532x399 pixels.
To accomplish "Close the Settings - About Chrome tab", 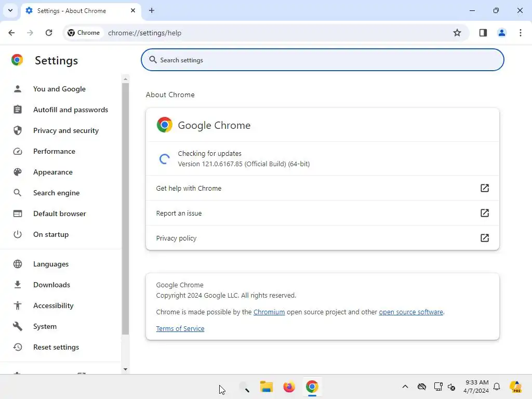I will pos(132,10).
